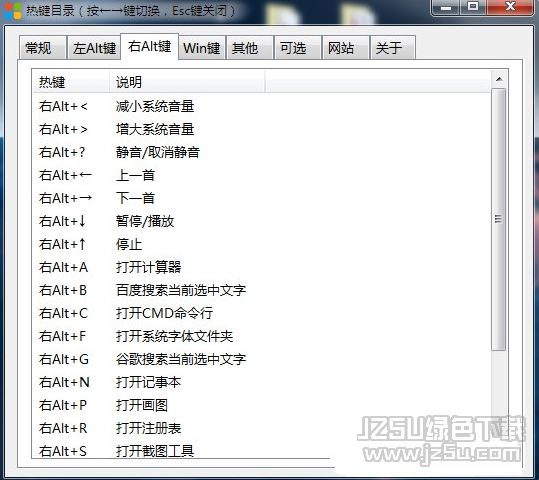The height and width of the screenshot is (480, 539).
Task: Click the 打开记事本 description
Action: pyautogui.click(x=148, y=382)
